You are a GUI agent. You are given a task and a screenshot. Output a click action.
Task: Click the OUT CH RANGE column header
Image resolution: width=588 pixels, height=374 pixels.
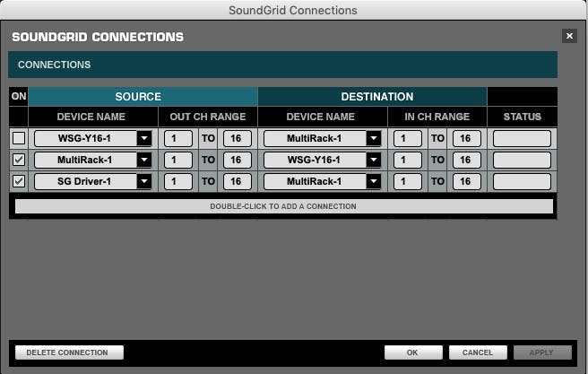[x=208, y=117]
